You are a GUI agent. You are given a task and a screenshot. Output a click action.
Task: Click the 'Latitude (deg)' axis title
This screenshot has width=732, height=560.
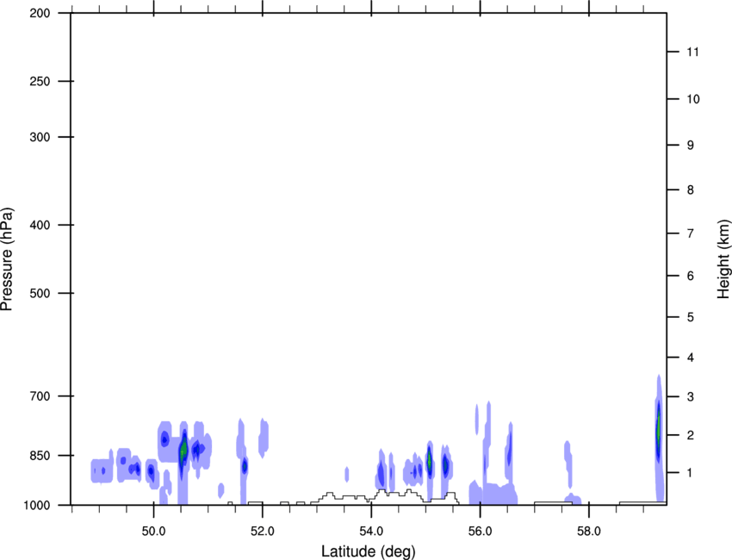[368, 551]
